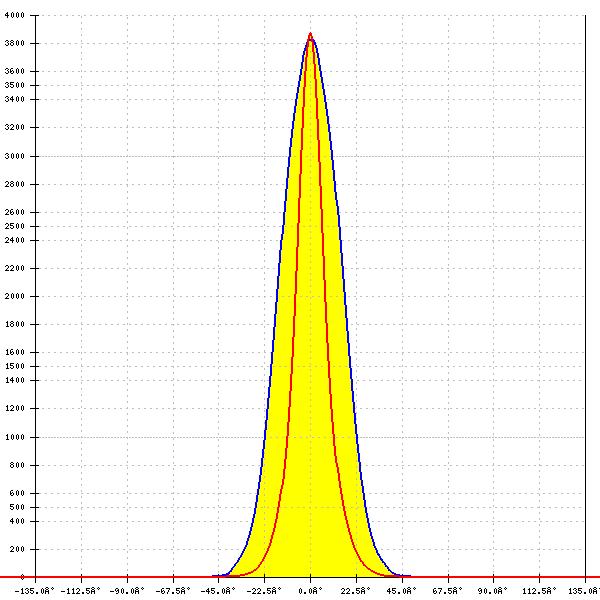
Task: Click the center x-axis label "0.0Â°"
Action: pyautogui.click(x=310, y=591)
